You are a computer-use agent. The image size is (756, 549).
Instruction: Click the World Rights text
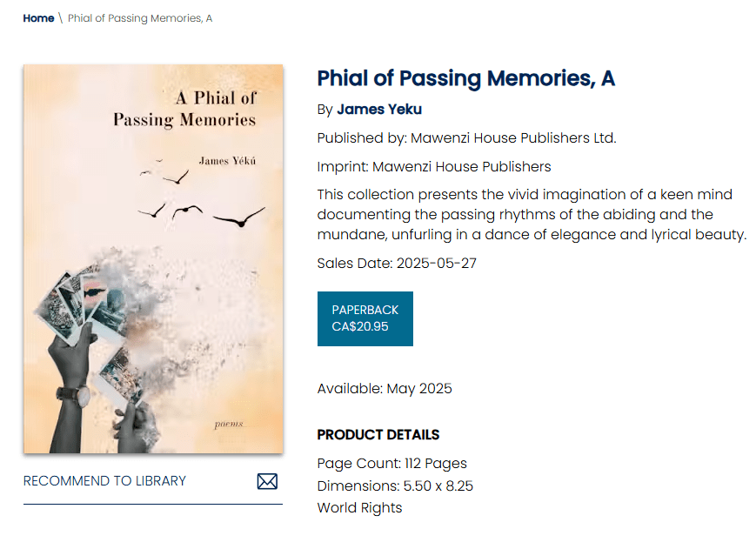click(359, 507)
